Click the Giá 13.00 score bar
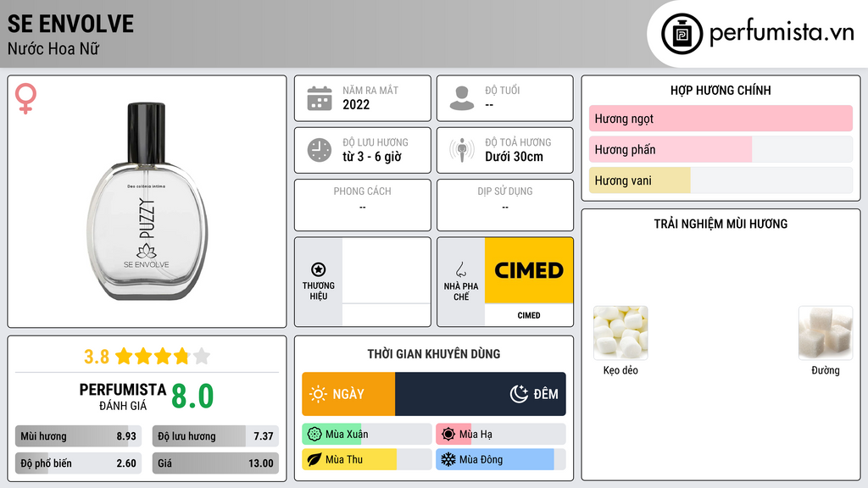This screenshot has height=488, width=868. [x=215, y=463]
